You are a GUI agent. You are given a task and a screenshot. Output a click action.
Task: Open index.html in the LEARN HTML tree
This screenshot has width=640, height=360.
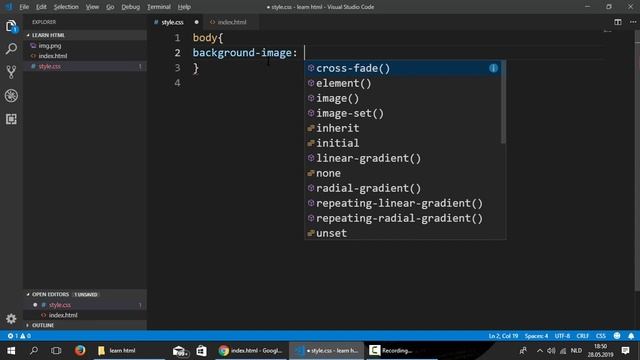pyautogui.click(x=85, y=56)
